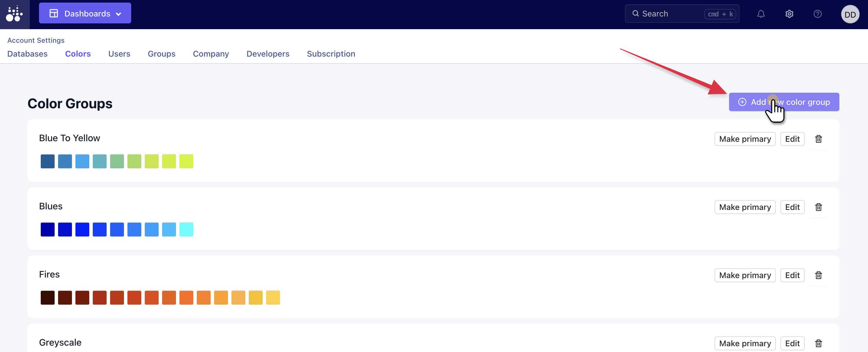The width and height of the screenshot is (868, 352).
Task: Click Add new color group button
Action: coord(784,102)
